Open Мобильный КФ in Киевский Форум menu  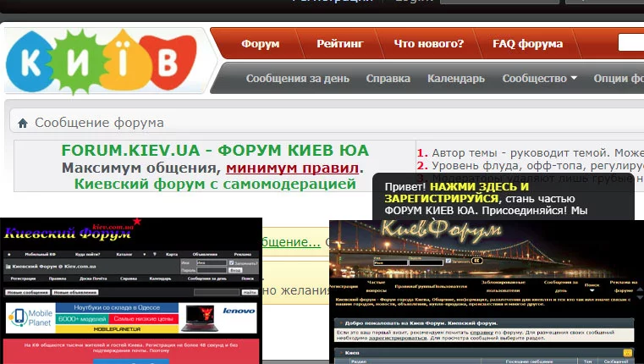(x=41, y=254)
